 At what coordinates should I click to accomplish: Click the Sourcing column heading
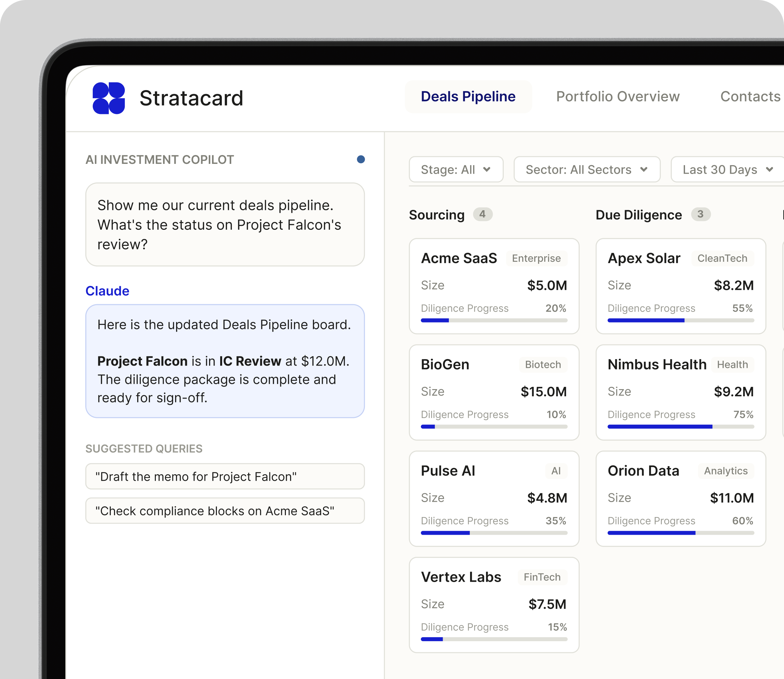point(437,215)
